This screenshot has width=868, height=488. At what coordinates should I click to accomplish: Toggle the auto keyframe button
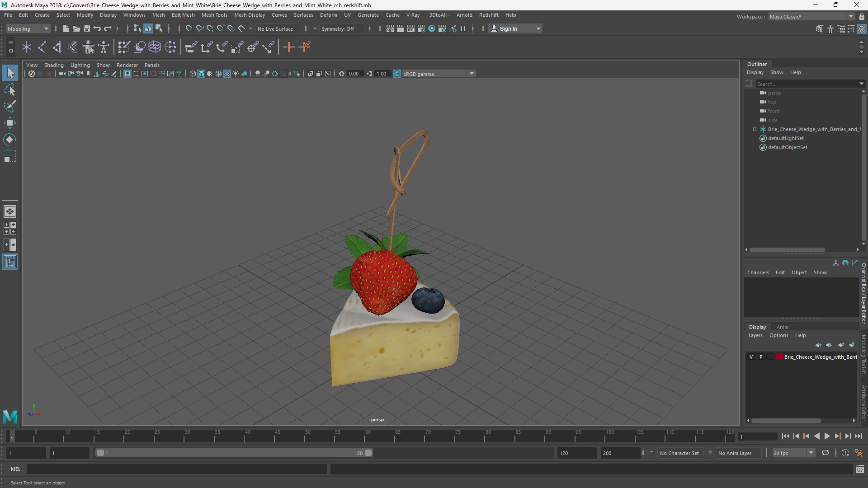click(x=845, y=453)
